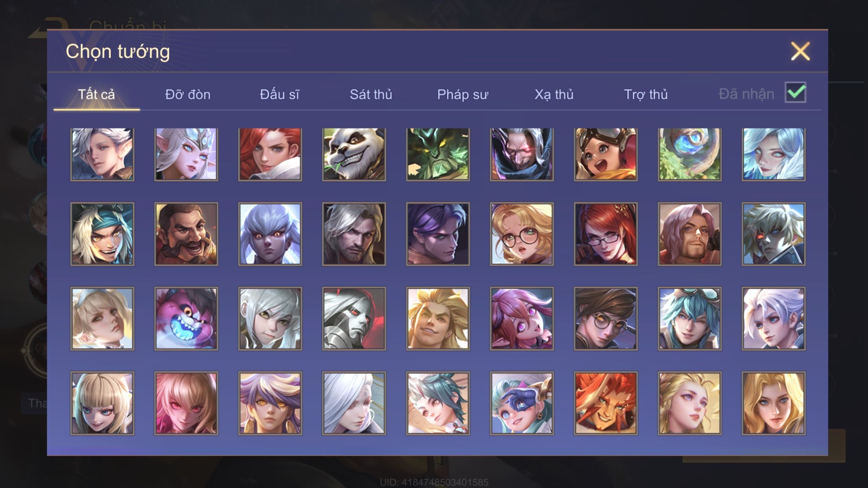Open the Trợ thủ tab
This screenshot has width=868, height=488.
click(646, 94)
